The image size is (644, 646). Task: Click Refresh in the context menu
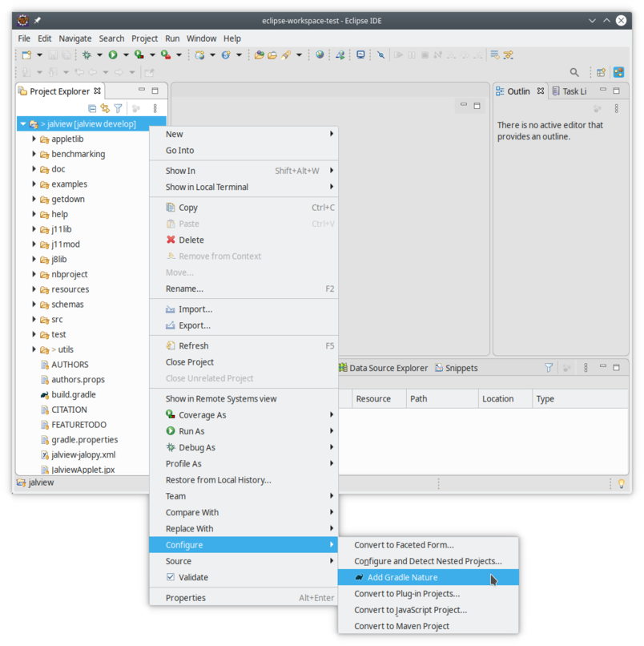coord(244,345)
